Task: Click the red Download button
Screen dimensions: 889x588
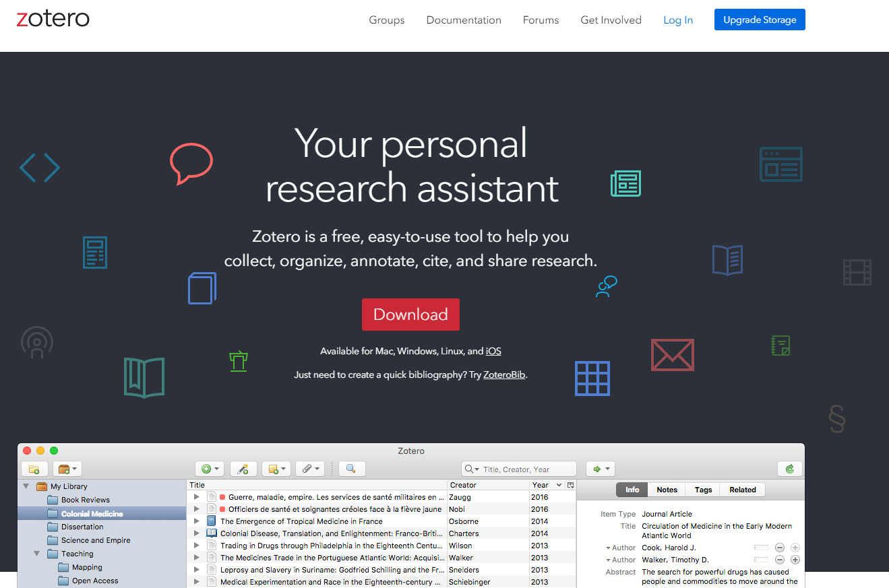Action: click(410, 315)
